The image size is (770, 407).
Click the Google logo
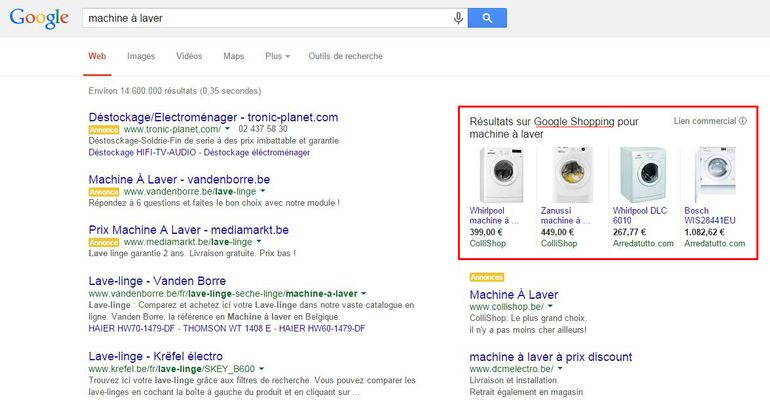[x=39, y=19]
